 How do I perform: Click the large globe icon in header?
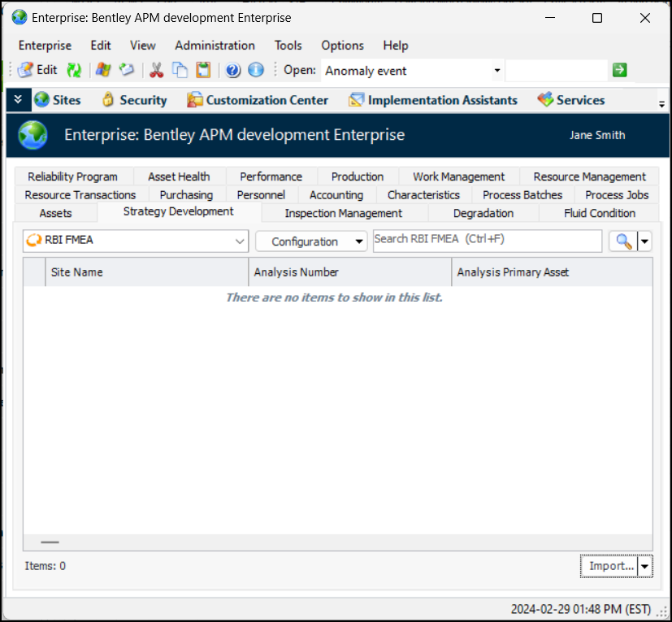click(33, 135)
